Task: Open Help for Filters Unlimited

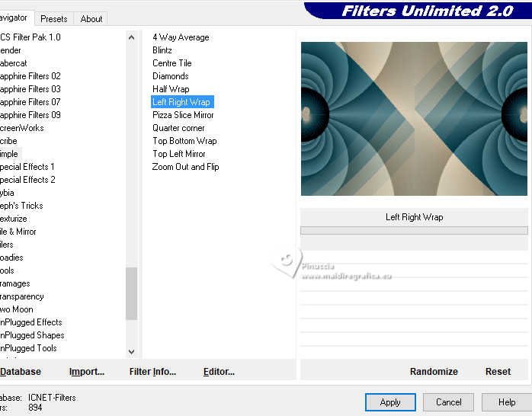Action: click(x=507, y=402)
